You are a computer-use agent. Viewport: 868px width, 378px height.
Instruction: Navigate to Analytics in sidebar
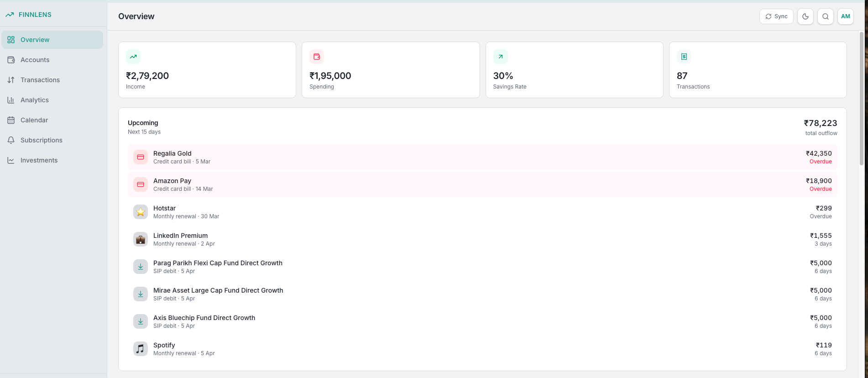tap(52, 100)
